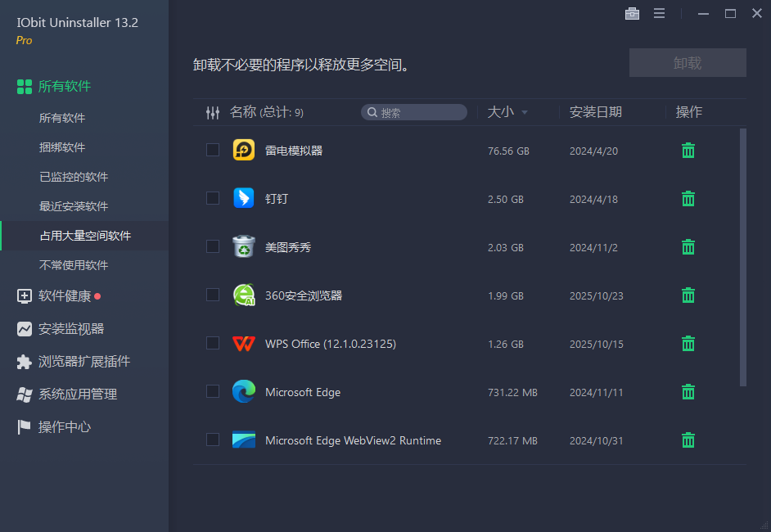Select 最近安装软件 in sidebar

[74, 206]
